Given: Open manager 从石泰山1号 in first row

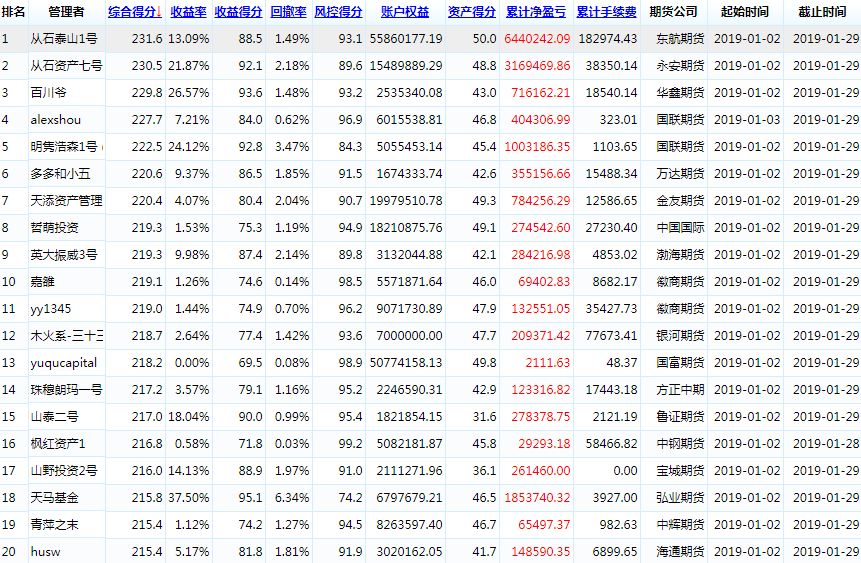Looking at the screenshot, I should click(x=64, y=38).
